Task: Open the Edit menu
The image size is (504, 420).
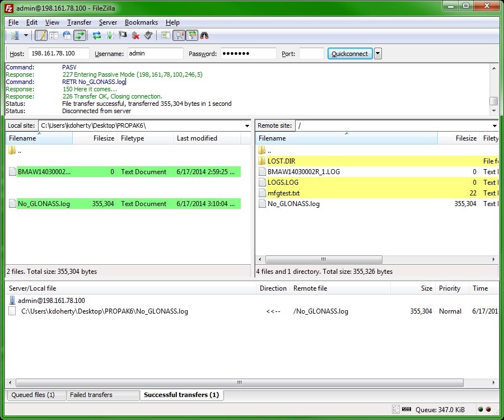Action: (32, 22)
